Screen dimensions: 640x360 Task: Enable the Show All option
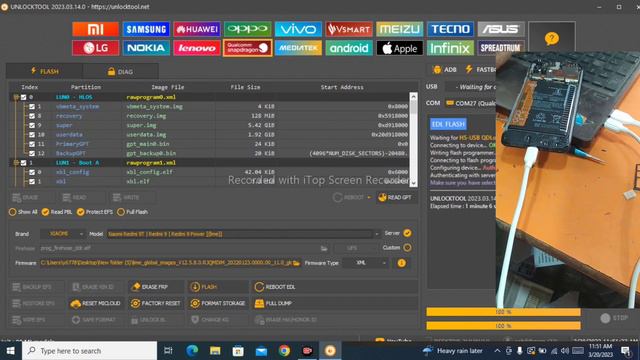tap(13, 212)
